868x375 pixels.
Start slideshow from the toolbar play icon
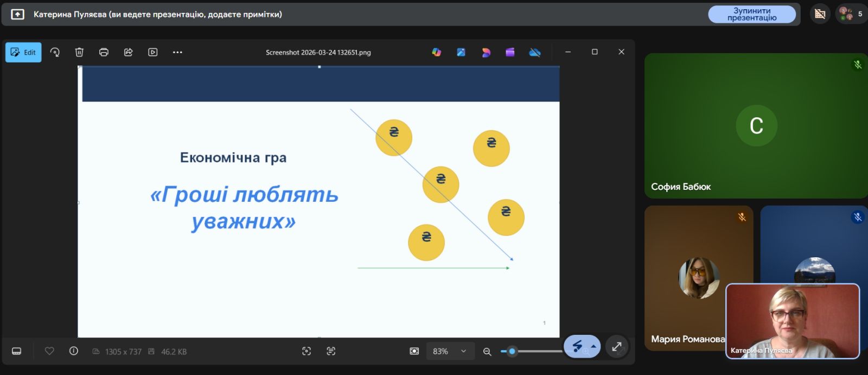(x=153, y=53)
